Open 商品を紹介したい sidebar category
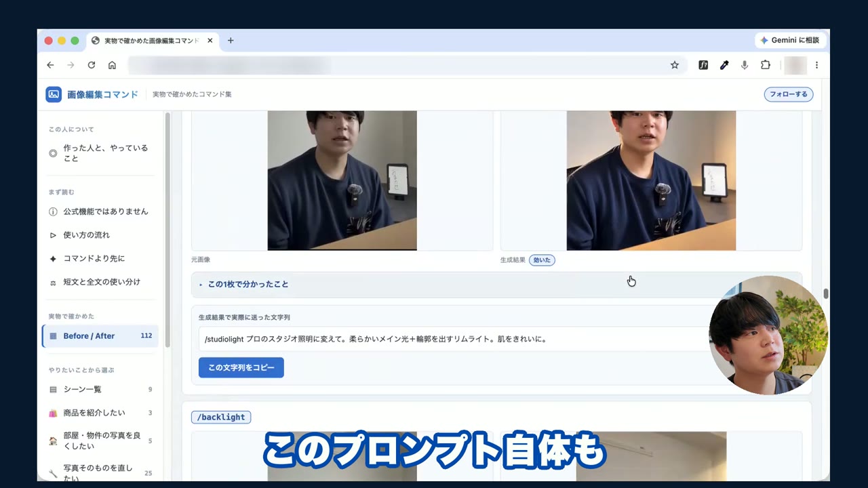The width and height of the screenshot is (868, 488). 99,413
